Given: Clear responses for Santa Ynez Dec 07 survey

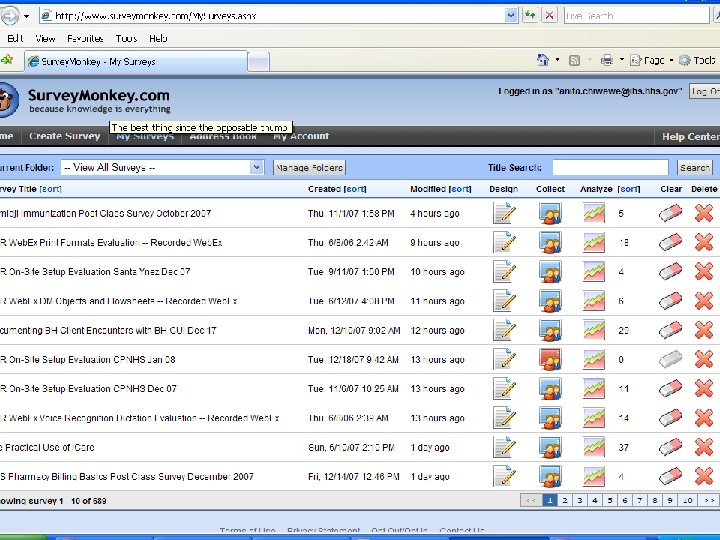Looking at the screenshot, I should (670, 272).
